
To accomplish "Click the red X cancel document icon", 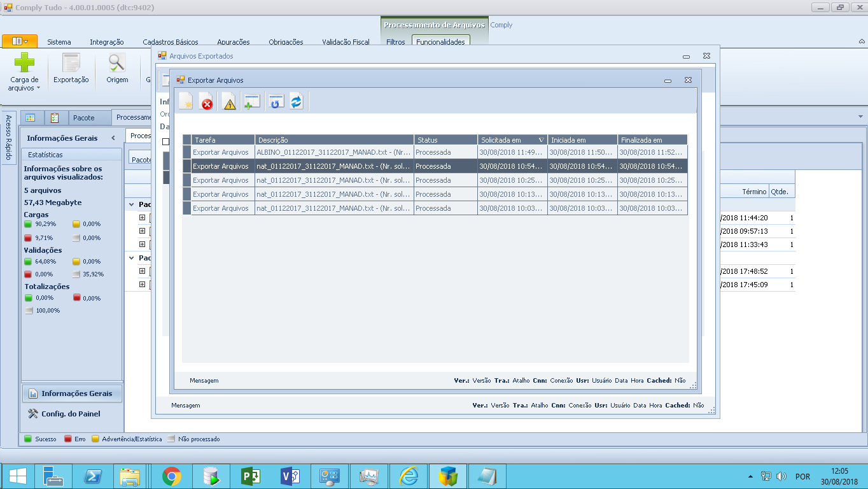I will pyautogui.click(x=206, y=102).
